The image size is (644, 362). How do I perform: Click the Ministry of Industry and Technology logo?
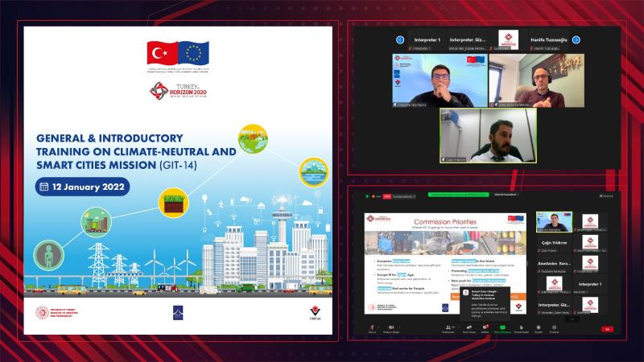[x=56, y=313]
